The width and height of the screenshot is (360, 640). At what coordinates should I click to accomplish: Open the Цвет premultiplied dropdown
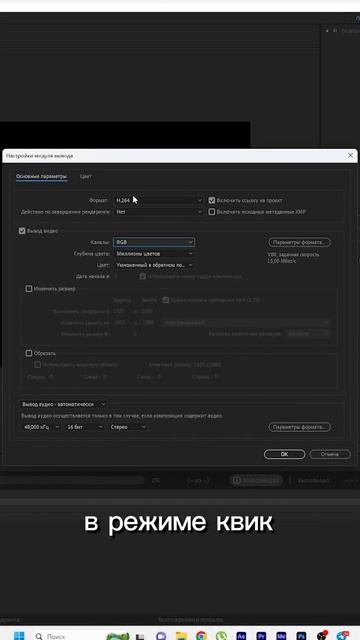point(154,265)
